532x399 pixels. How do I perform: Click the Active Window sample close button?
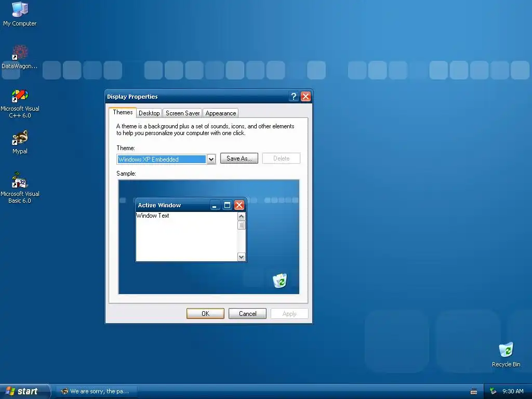tap(239, 205)
